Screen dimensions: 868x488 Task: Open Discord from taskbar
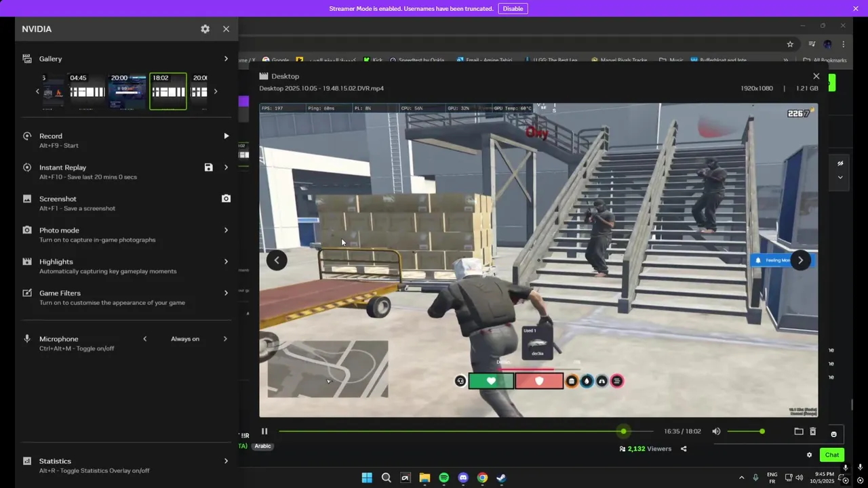click(x=463, y=478)
